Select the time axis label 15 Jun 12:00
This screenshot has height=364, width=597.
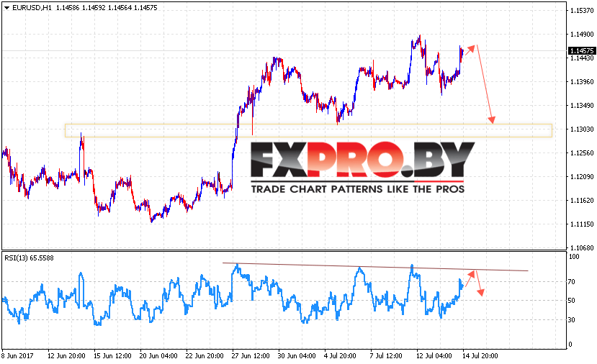click(x=112, y=356)
